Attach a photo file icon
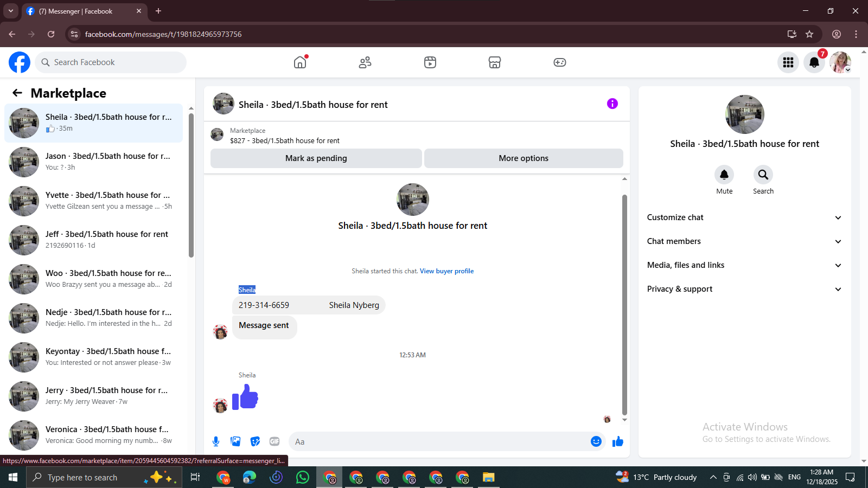This screenshot has height=488, width=868. point(235,441)
